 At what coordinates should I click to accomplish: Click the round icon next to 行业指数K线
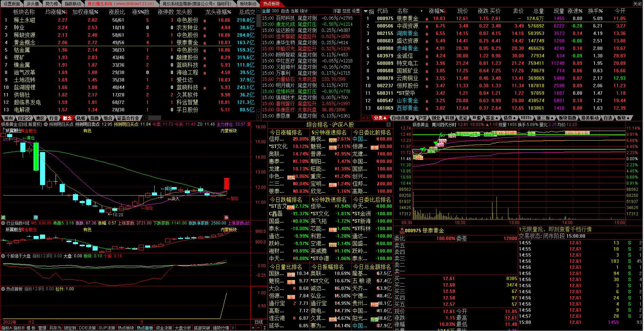pyautogui.click(x=3, y=223)
